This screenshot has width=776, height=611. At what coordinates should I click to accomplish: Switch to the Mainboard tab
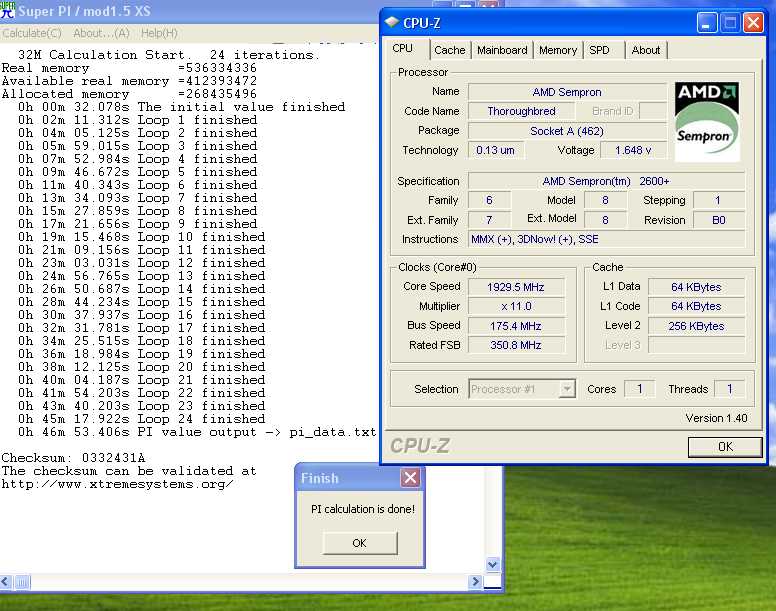(502, 50)
